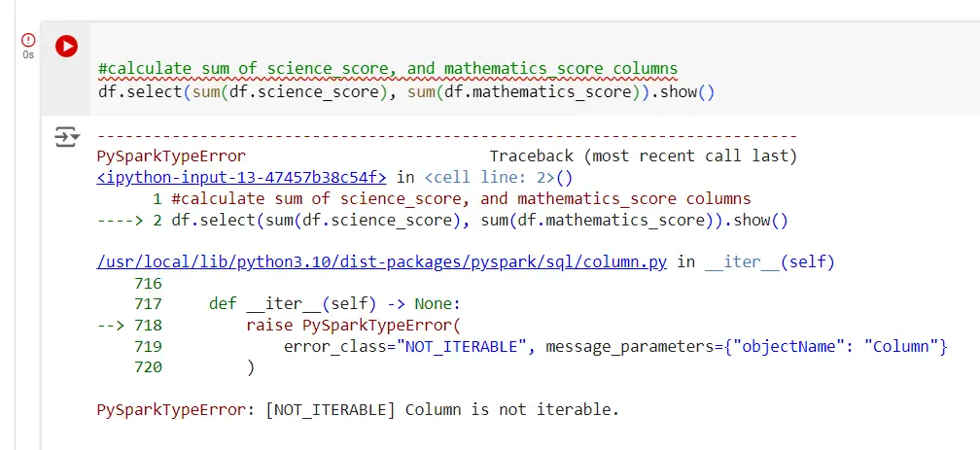
Task: Click the line number 718 with arrow
Action: 129,325
